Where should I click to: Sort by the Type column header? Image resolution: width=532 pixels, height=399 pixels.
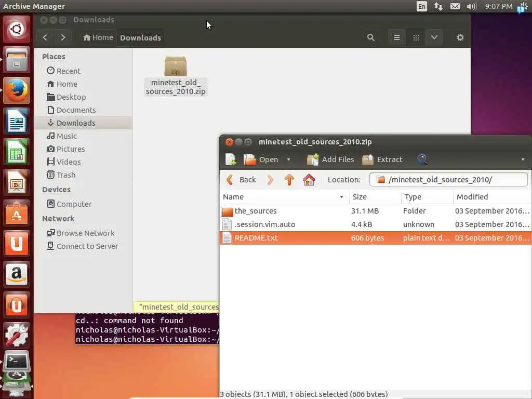[427, 197]
